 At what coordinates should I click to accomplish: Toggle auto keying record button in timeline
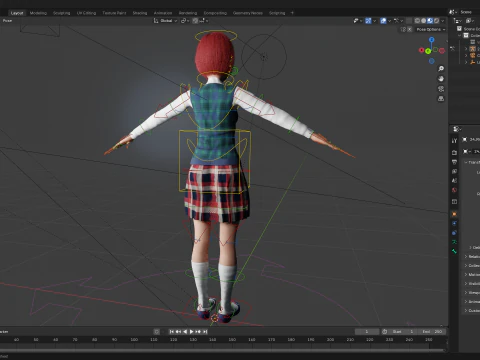[156, 332]
